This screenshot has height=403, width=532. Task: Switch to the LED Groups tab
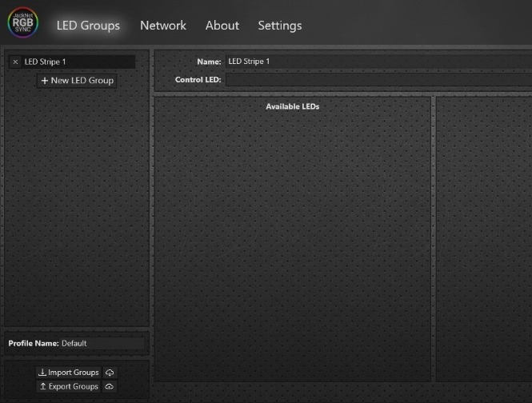click(x=88, y=26)
